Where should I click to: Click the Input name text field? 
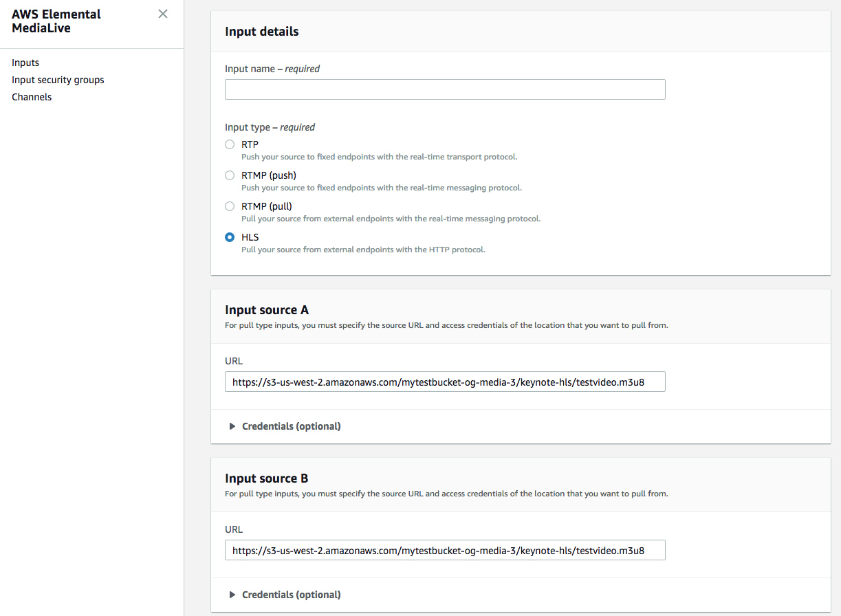tap(445, 89)
